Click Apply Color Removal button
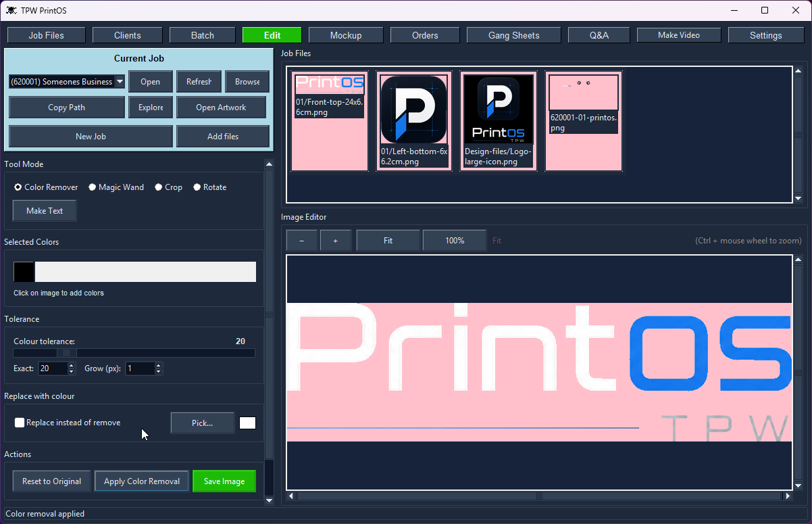Viewport: 812px width, 524px height. pyautogui.click(x=142, y=481)
